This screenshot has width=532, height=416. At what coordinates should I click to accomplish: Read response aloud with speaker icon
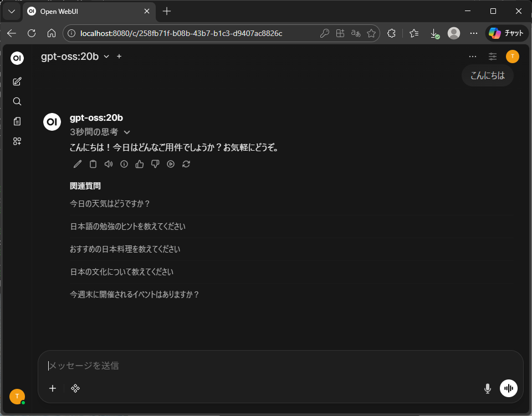tap(109, 164)
